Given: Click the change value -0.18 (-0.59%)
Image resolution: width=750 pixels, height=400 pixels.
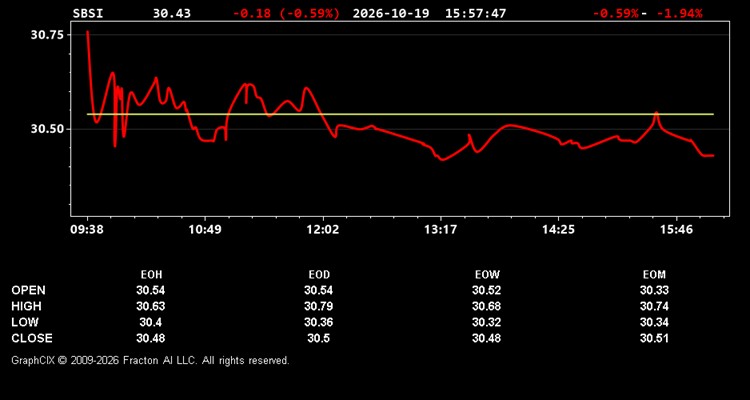Looking at the screenshot, I should pos(287,13).
